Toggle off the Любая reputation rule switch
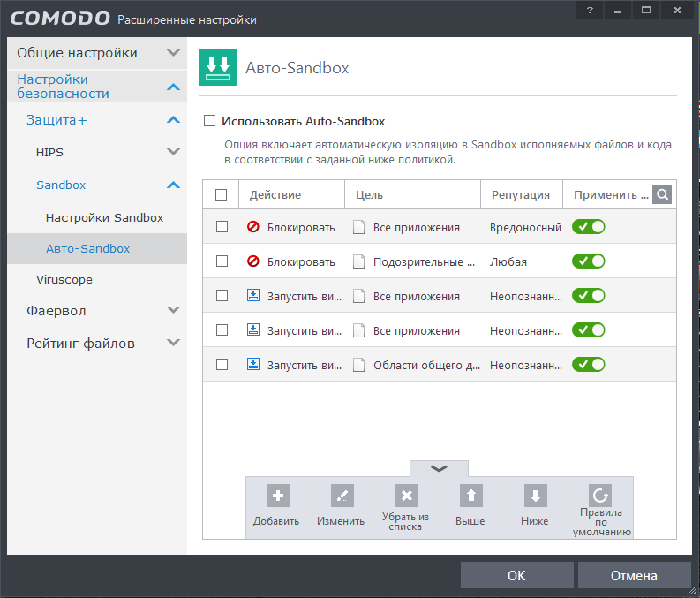This screenshot has height=598, width=700. tap(589, 261)
